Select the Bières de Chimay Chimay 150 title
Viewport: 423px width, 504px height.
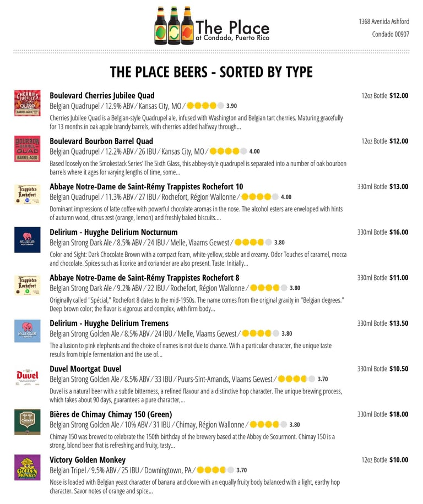(111, 414)
